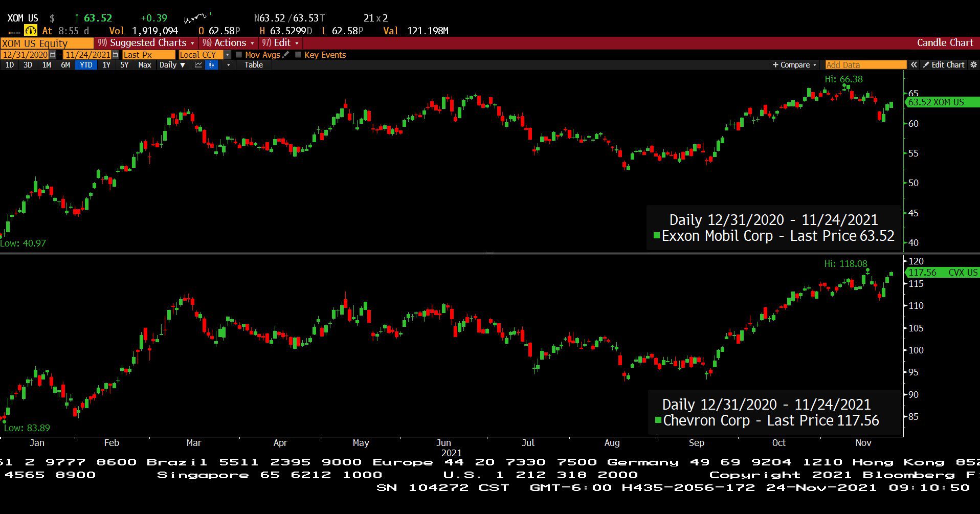Screen dimensions: 980x514
Task: Open the Edit menu
Action: (x=280, y=43)
